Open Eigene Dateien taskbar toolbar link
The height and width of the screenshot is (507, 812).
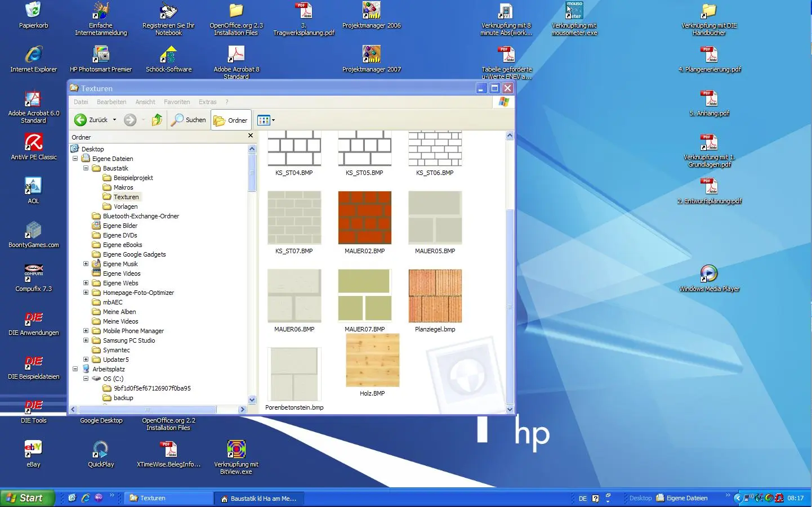pyautogui.click(x=682, y=498)
